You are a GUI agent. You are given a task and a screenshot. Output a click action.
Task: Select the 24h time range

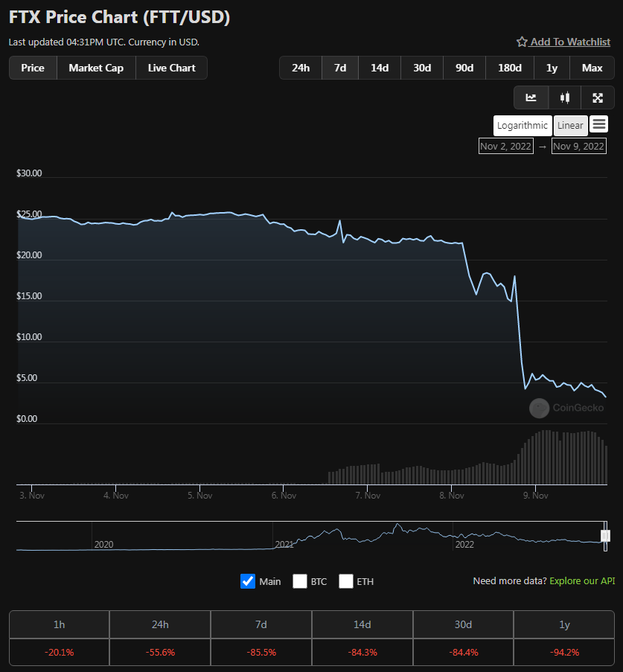pyautogui.click(x=301, y=68)
